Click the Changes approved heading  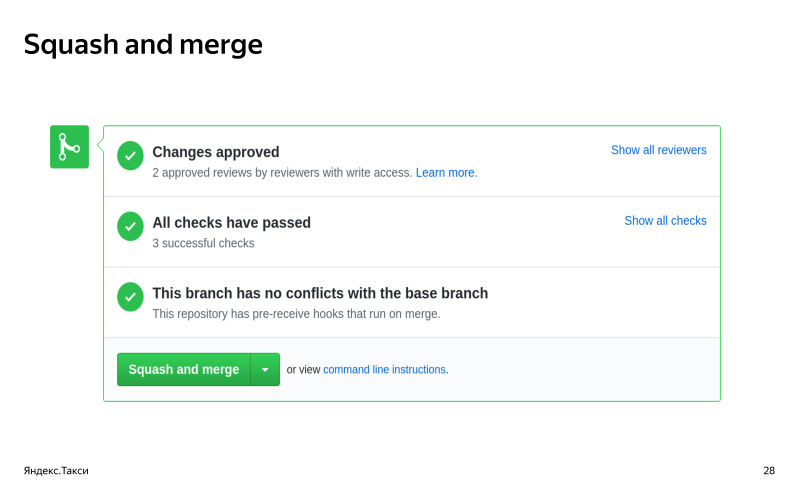[215, 152]
